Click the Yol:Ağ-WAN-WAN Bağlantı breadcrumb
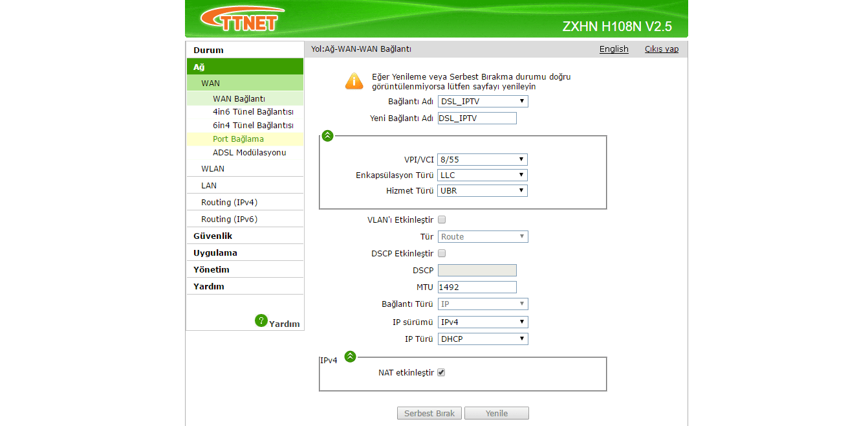Viewport: 868px width, 426px height. pos(361,49)
